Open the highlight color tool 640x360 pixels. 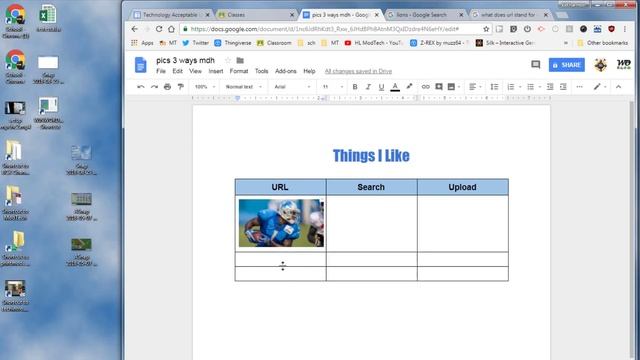(x=409, y=87)
